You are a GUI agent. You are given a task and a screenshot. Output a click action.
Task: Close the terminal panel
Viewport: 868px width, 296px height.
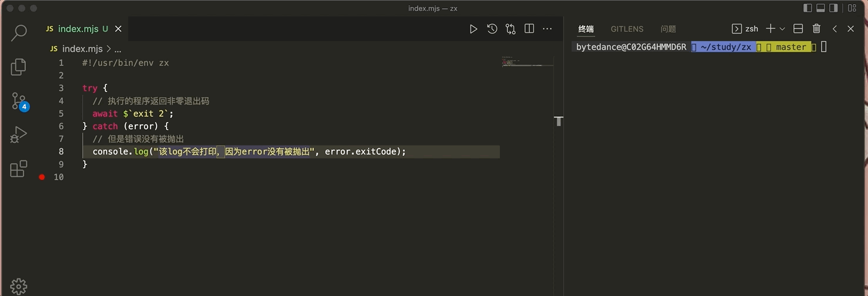pyautogui.click(x=850, y=29)
